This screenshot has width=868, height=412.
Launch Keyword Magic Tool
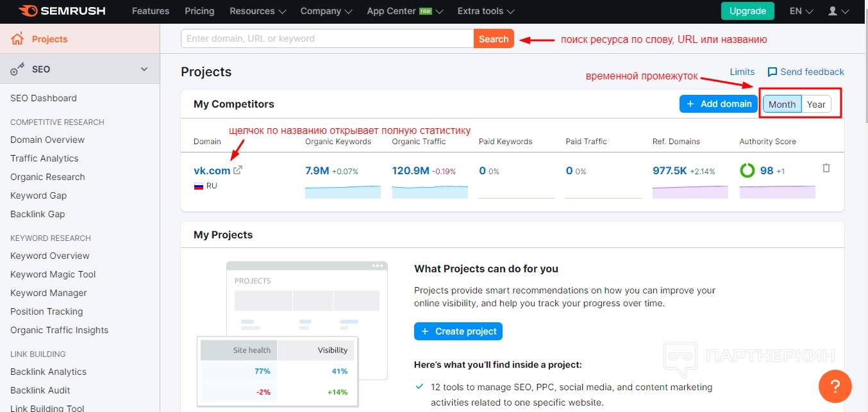53,274
